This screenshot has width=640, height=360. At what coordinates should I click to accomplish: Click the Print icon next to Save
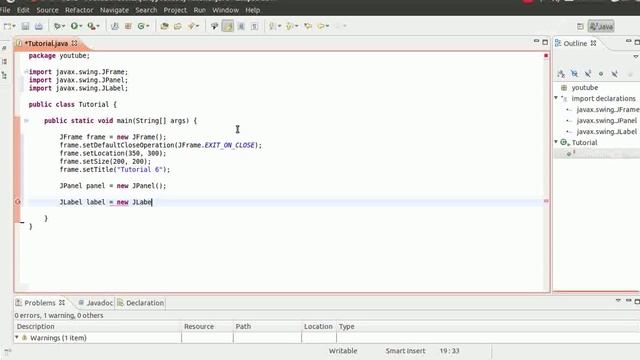click(38, 26)
